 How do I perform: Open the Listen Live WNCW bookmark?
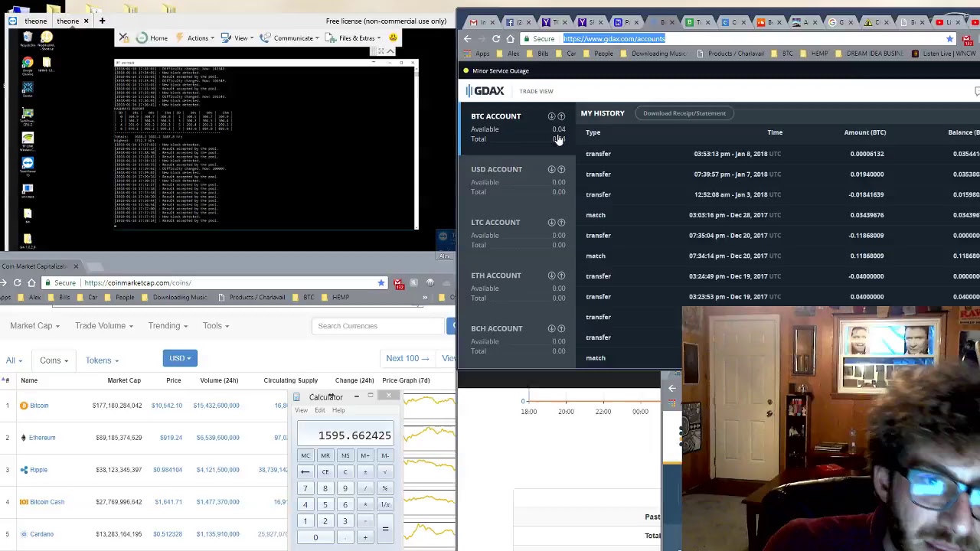pyautogui.click(x=943, y=54)
